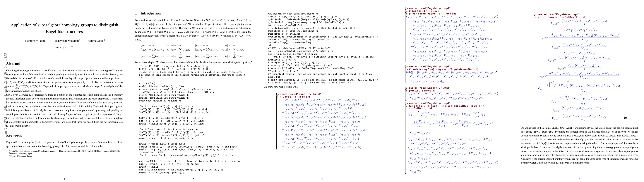This screenshot has width=644, height=182.
Task: Click title line 'Engel-like structures'
Action: coord(64,32)
